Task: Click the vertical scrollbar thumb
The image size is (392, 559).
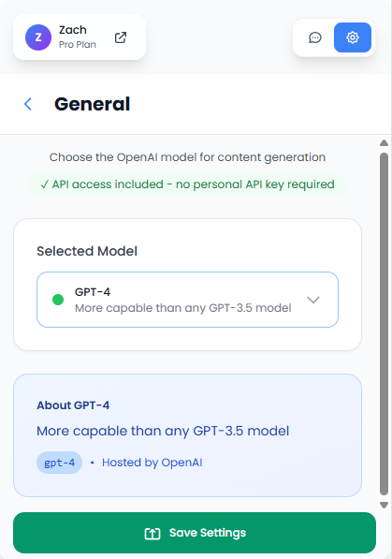Action: (x=384, y=324)
